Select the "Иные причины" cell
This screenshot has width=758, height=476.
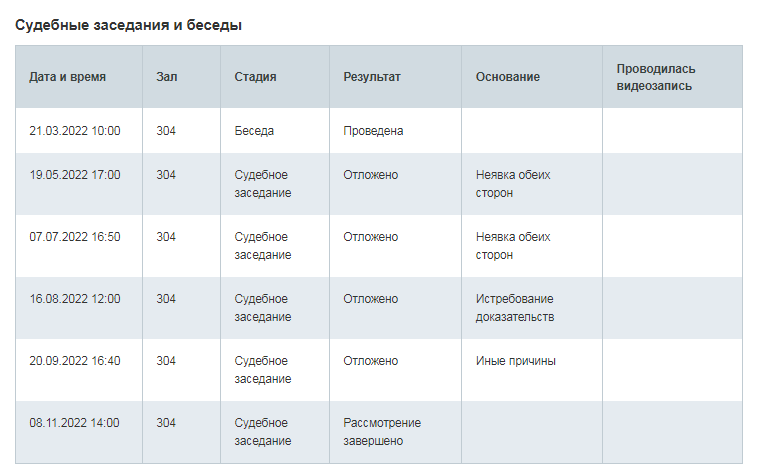[x=516, y=361]
